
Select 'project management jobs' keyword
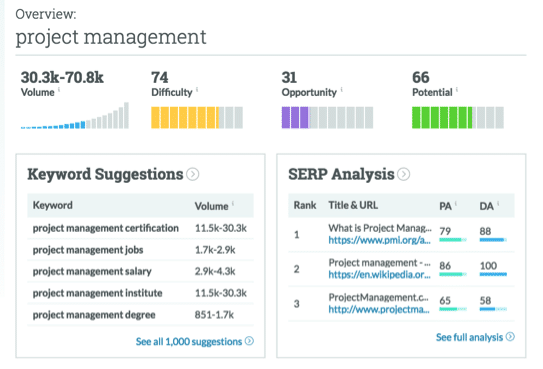(x=88, y=250)
